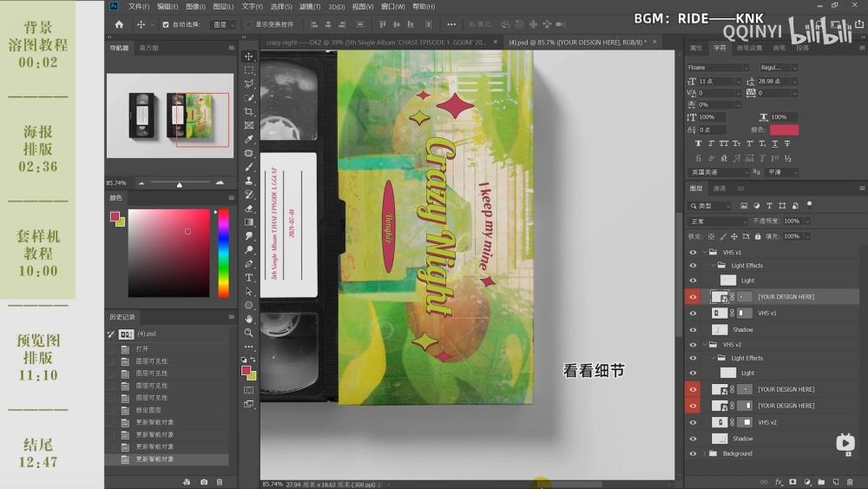
Task: Select the Clone Stamp tool
Action: [x=249, y=181]
